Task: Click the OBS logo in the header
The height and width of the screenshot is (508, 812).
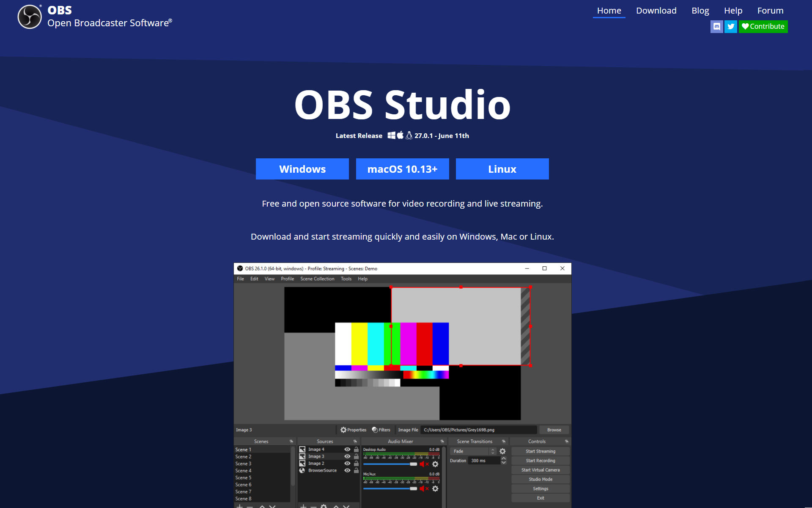Action: click(x=30, y=17)
